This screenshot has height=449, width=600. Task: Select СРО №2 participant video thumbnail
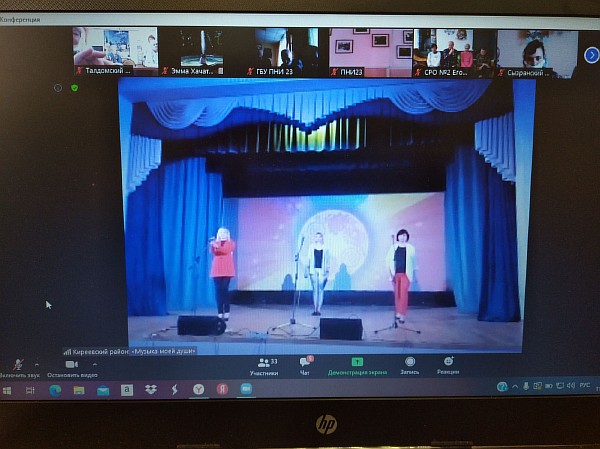point(454,53)
